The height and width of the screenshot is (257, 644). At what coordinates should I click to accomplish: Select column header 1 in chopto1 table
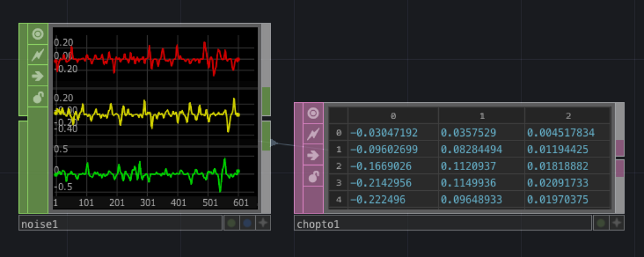pos(481,116)
